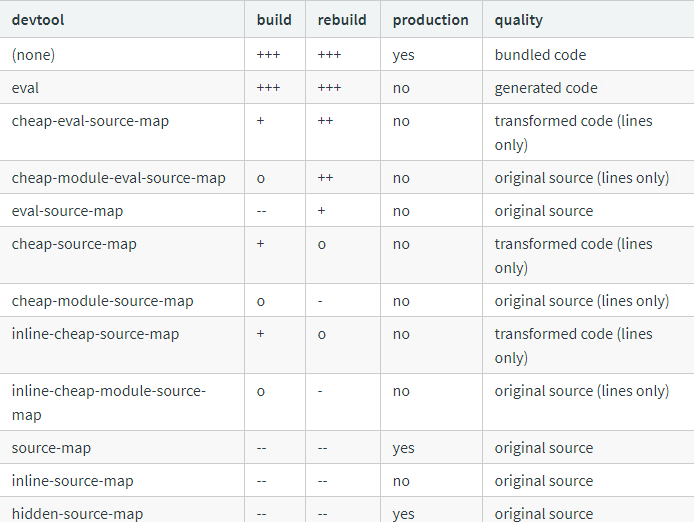Viewport: 694px width, 522px height.
Task: Select the eval-source-map row label
Action: [x=67, y=211]
